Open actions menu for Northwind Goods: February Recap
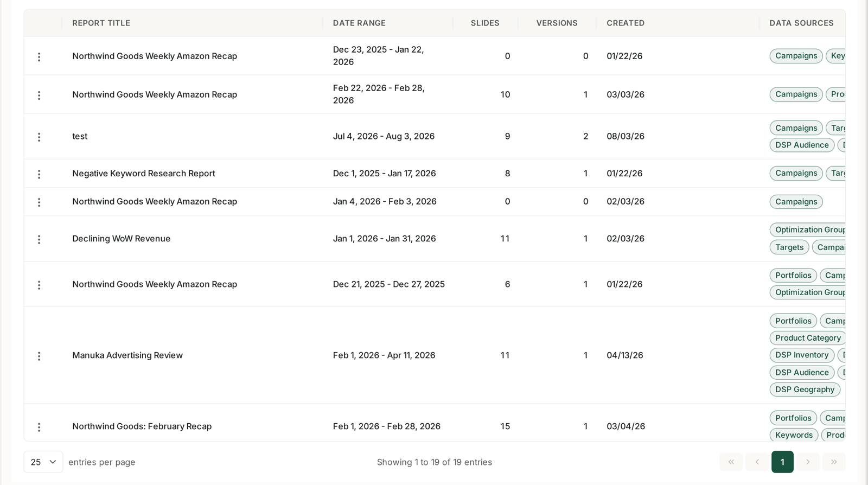The image size is (868, 485). coord(39,427)
